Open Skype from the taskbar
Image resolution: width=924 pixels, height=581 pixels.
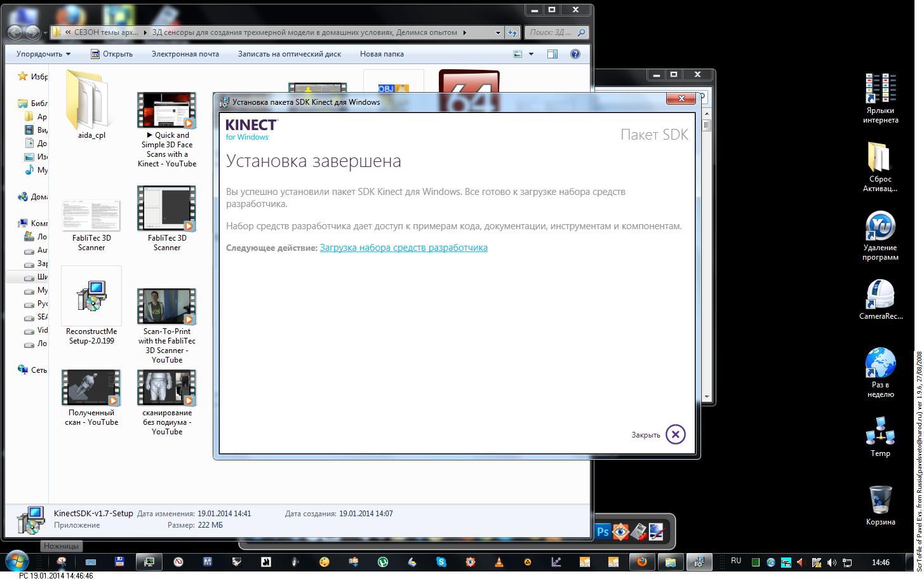click(441, 561)
